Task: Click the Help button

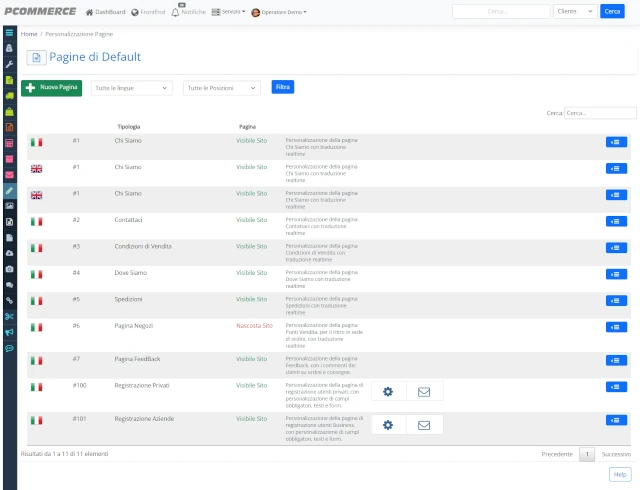Action: [x=620, y=474]
